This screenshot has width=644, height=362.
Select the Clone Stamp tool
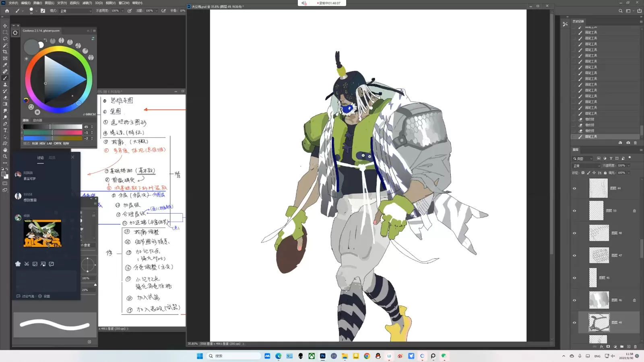[5, 84]
